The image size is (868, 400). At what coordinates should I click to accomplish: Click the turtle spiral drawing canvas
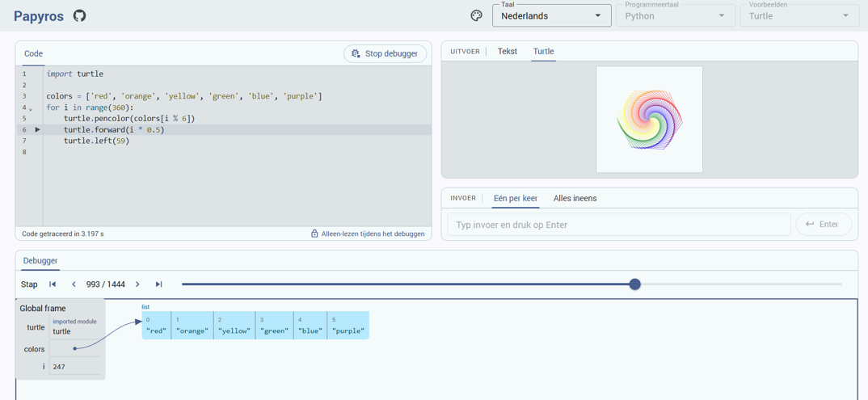click(x=649, y=120)
